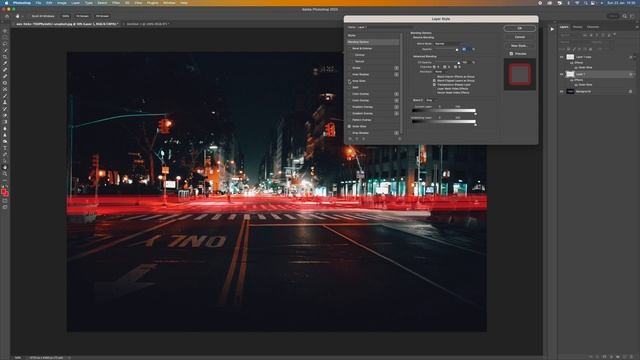Click the add-effect plus next to Stroke

coord(396,68)
